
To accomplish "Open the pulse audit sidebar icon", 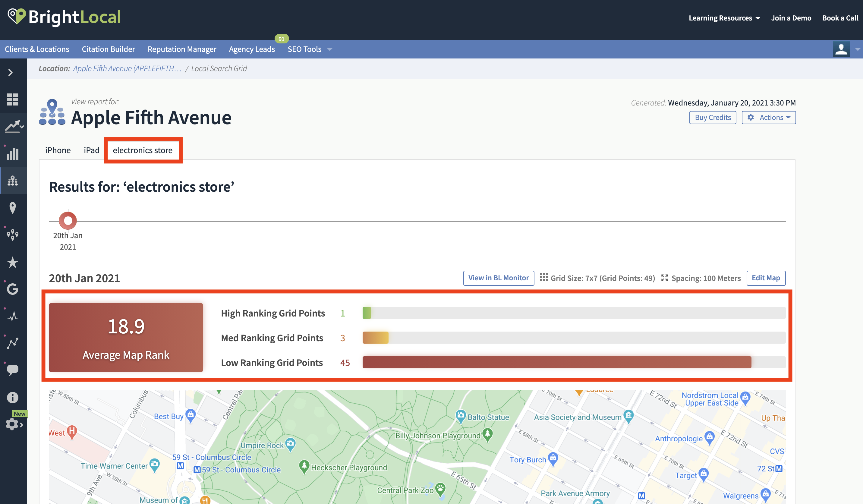I will [13, 316].
